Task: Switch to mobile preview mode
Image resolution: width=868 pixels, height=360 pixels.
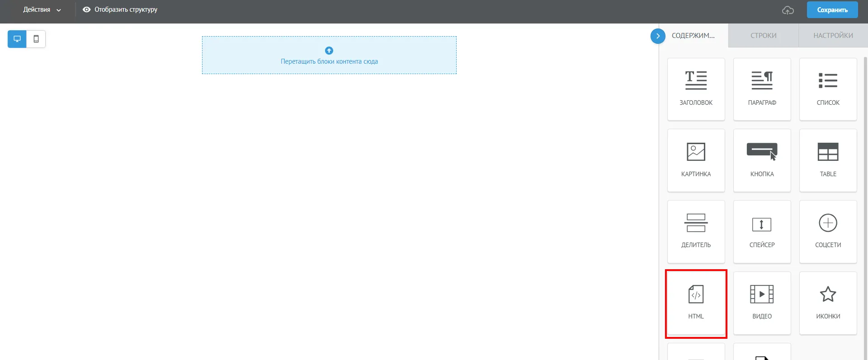Action: 36,39
